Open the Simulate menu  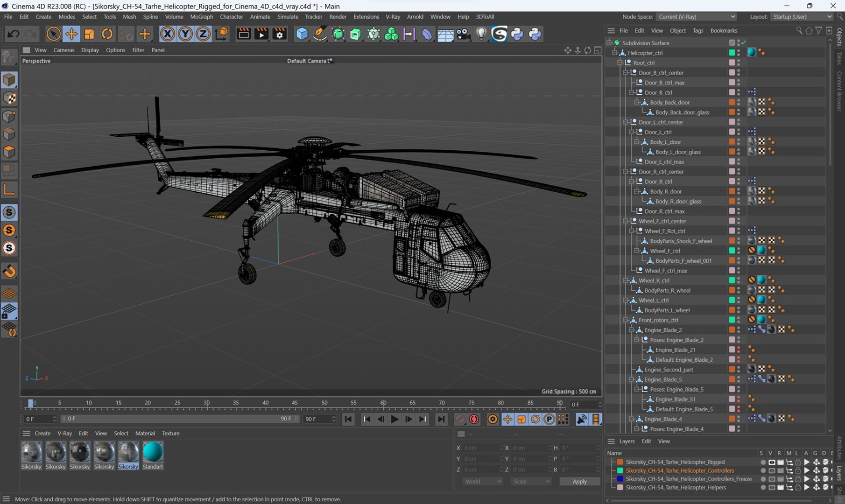(288, 17)
